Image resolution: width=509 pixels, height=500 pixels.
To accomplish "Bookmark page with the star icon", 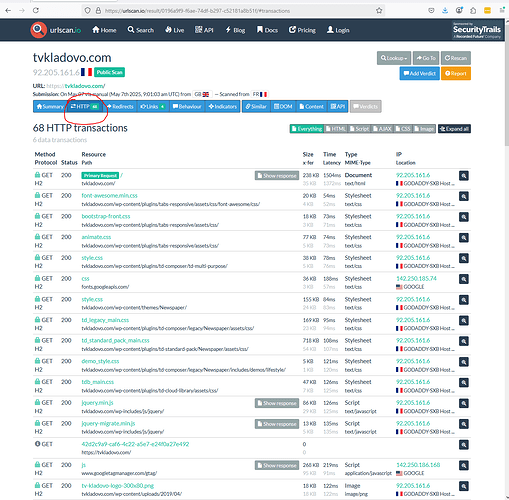I will [x=379, y=11].
